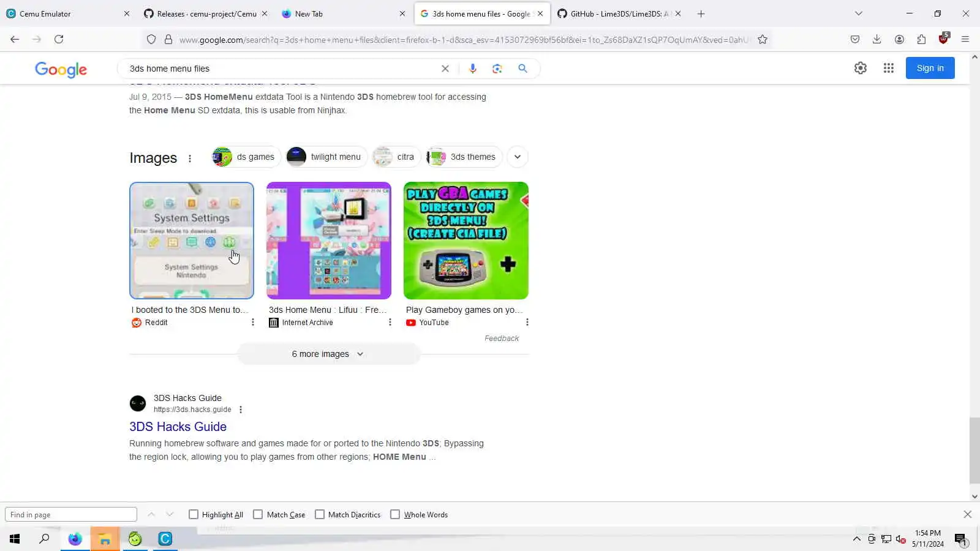The height and width of the screenshot is (551, 980).
Task: Switch to the GitHub Lime3DS tab
Action: pyautogui.click(x=619, y=13)
